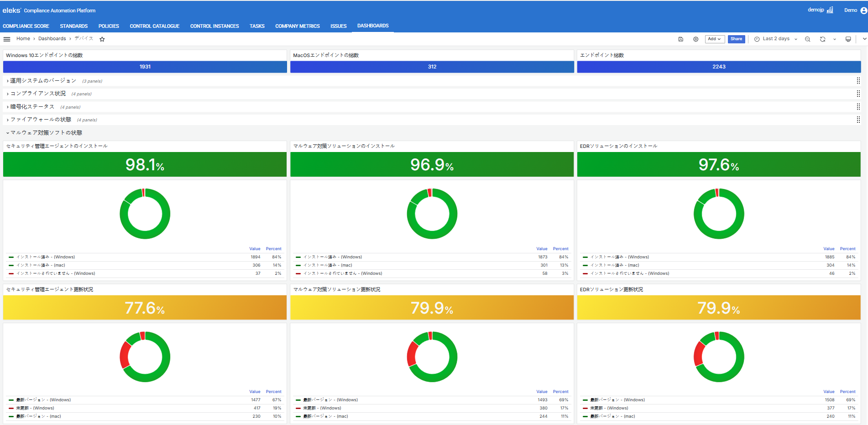Click the zoom out time range icon
Viewport: 868px width, 425px height.
[x=807, y=39]
